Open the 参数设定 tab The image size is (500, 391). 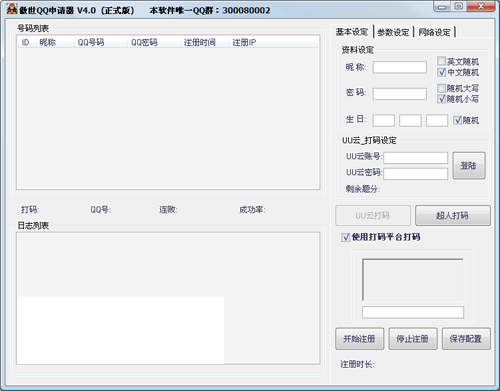coord(393,32)
